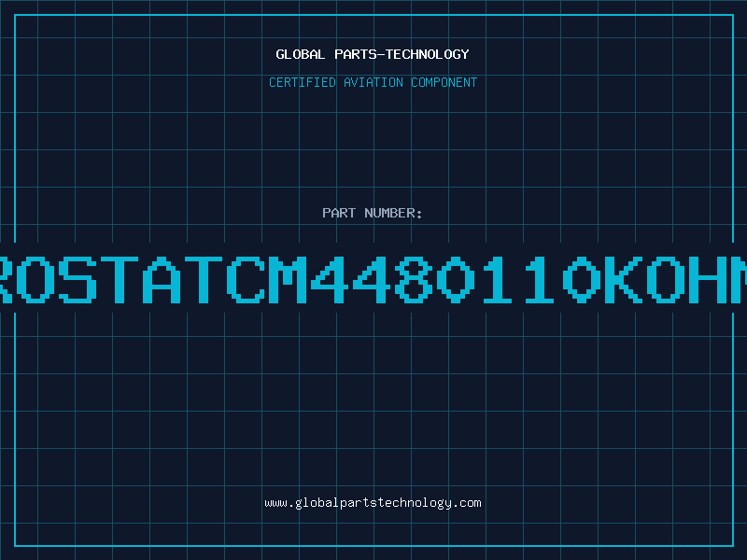Select the CERTIFIED AVIATION COMPONENT subtitle
Viewport: 747px width, 560px height.
[373, 82]
